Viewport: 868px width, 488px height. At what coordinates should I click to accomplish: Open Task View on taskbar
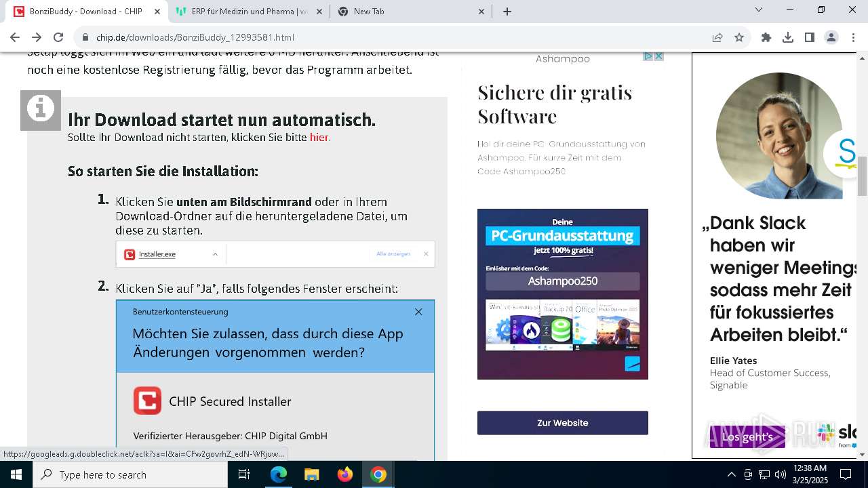[244, 474]
